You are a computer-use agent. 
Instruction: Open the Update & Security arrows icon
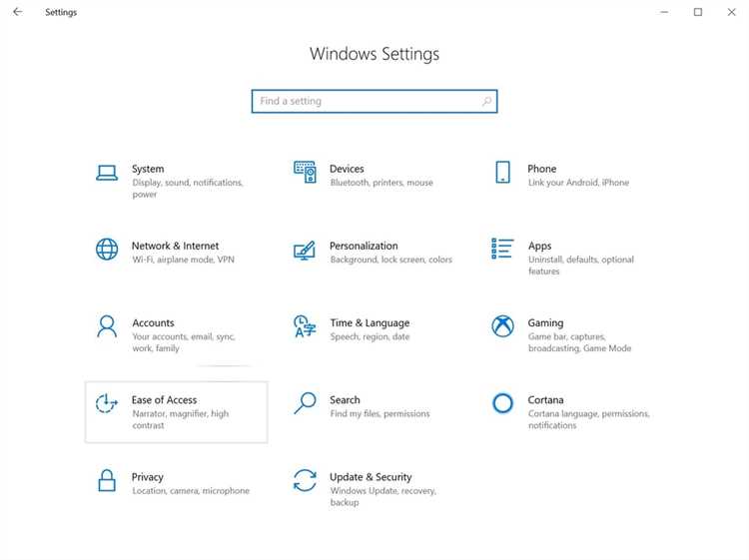[305, 481]
